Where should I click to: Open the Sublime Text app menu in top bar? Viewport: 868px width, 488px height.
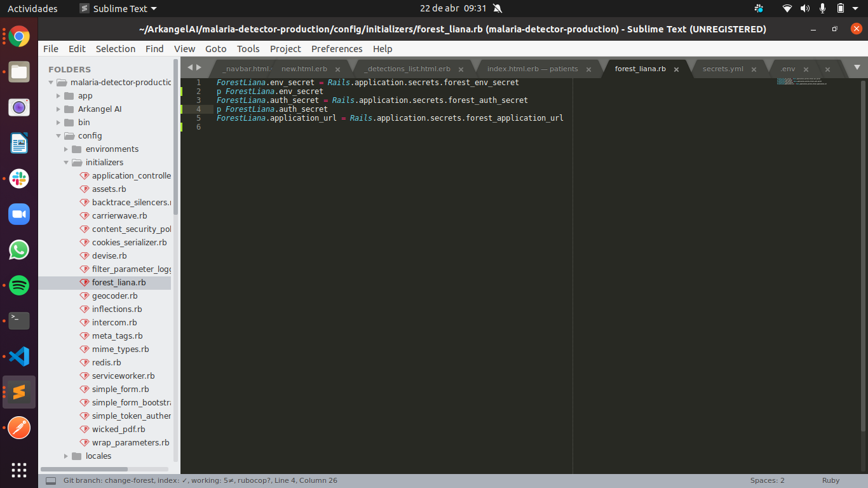[118, 8]
